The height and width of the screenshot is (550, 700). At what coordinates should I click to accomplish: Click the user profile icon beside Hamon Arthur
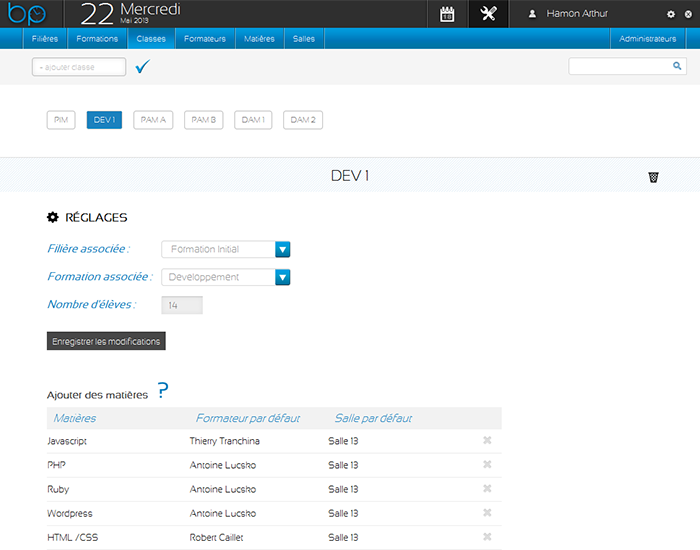click(532, 14)
